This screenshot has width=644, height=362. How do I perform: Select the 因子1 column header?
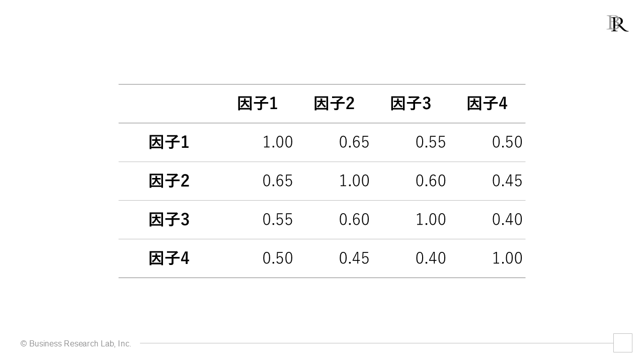(x=258, y=104)
